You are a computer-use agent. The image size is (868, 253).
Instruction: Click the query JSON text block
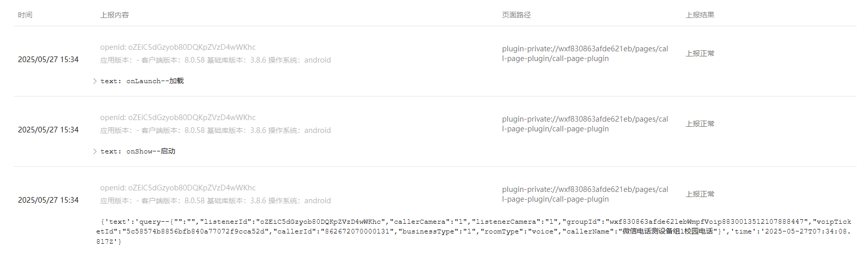pos(474,231)
